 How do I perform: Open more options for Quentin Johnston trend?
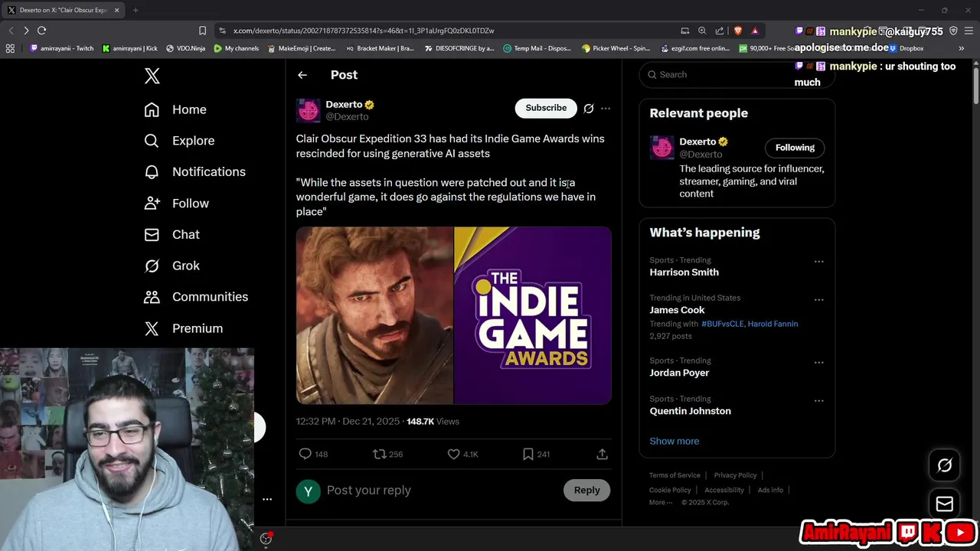(x=818, y=401)
